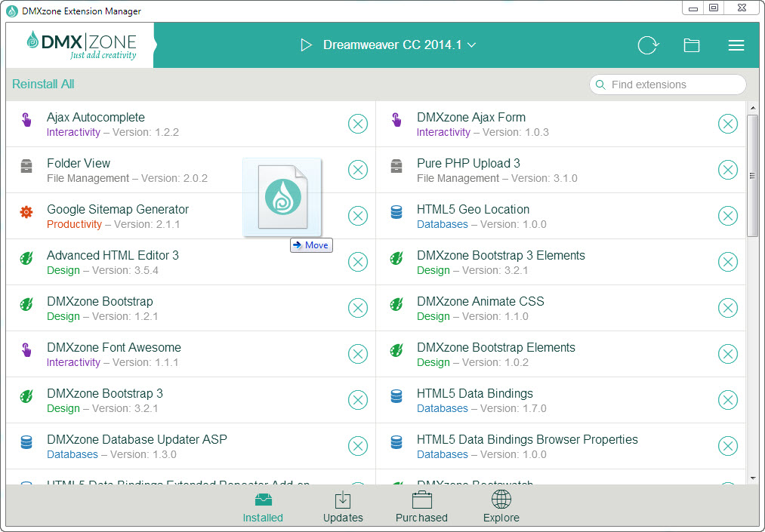Uninstall DMXzone Database Updater ASP
765x532 pixels.
[358, 446]
